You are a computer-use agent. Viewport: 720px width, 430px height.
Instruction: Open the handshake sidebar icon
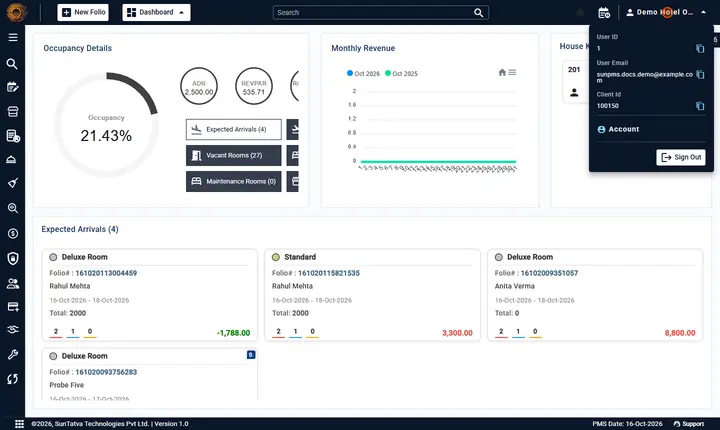point(13,329)
